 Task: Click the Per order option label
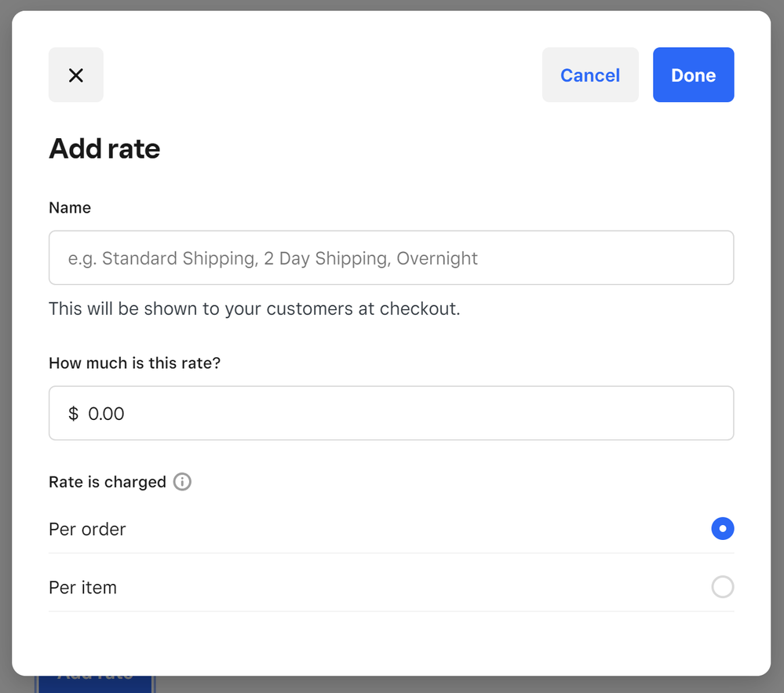[x=87, y=529]
